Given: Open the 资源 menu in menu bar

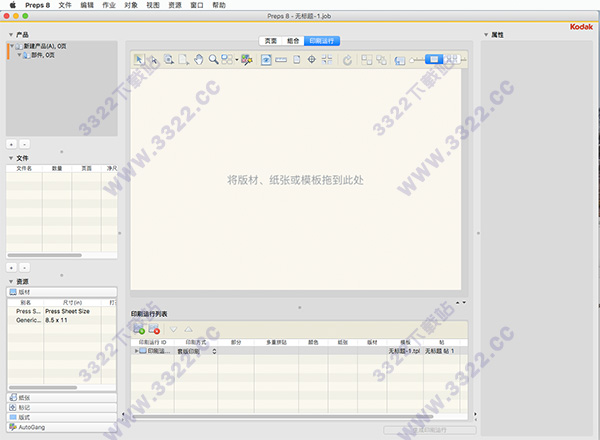Looking at the screenshot, I should click(x=175, y=5).
